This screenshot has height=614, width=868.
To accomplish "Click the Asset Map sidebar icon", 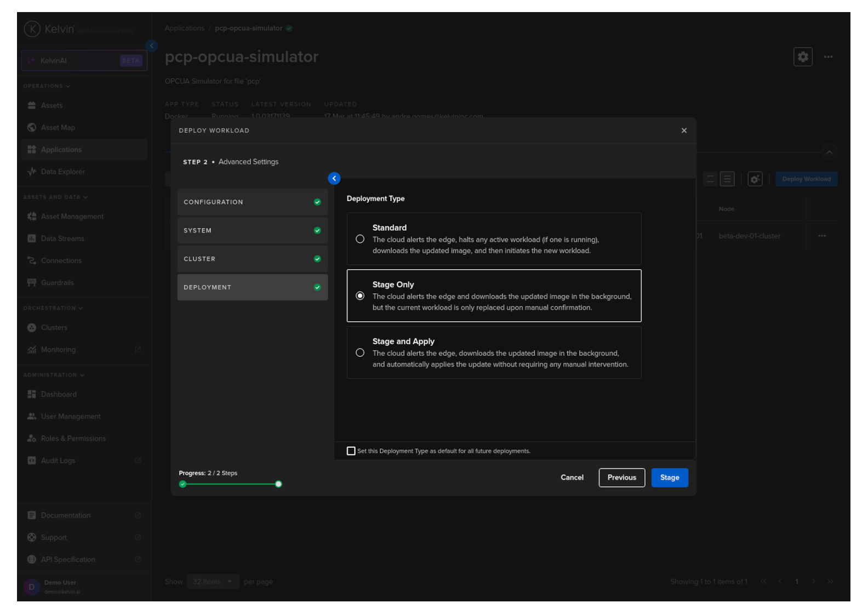I will click(x=32, y=128).
